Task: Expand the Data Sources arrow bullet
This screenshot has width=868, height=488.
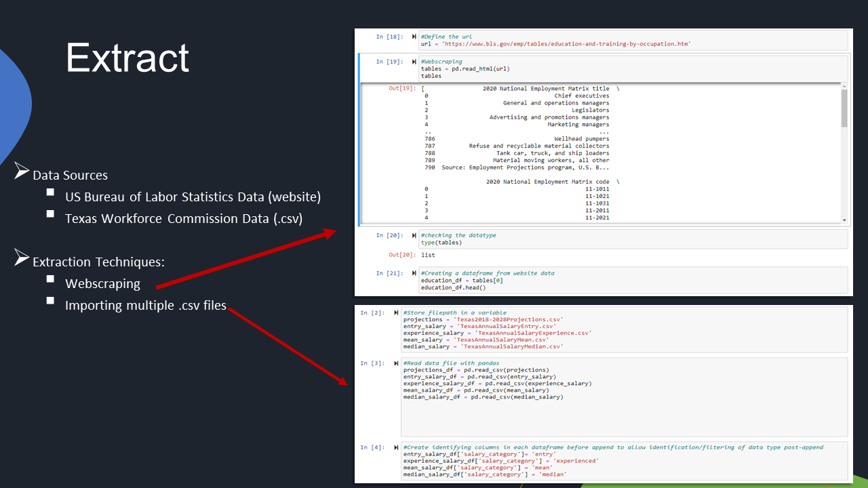Action: [x=21, y=170]
